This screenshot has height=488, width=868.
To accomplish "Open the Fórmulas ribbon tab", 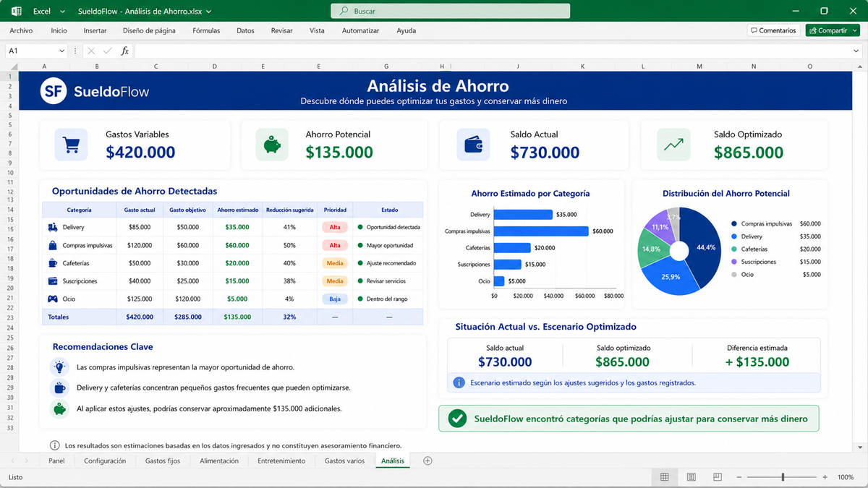I will click(x=206, y=30).
